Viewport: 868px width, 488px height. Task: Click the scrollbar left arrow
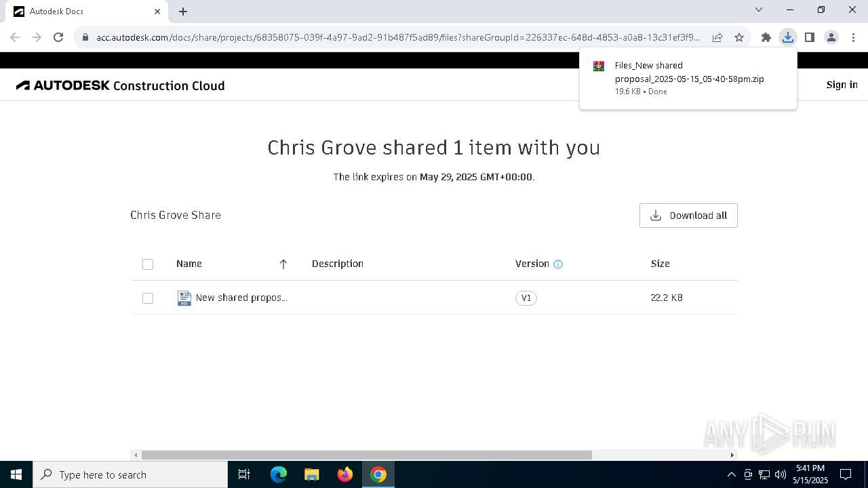pos(136,455)
